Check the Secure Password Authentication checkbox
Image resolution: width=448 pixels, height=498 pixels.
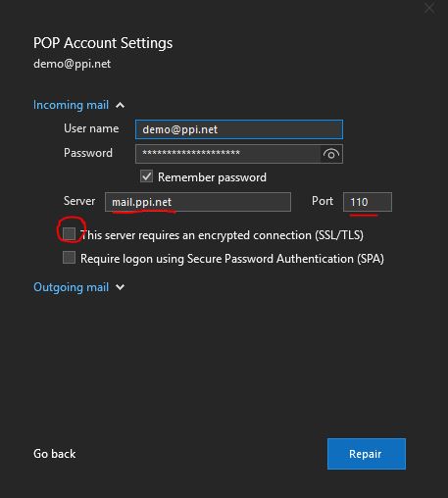[x=69, y=258]
